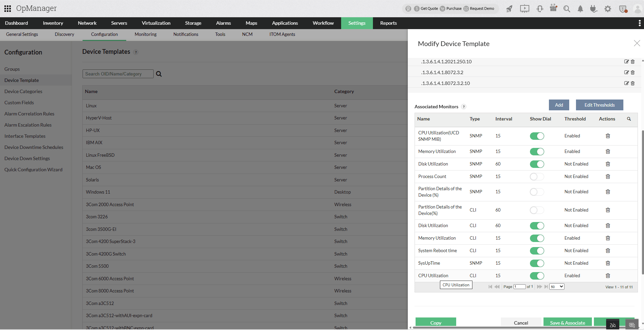Turn off Show Dial for SysUpTime
The image size is (644, 330).
537,263
